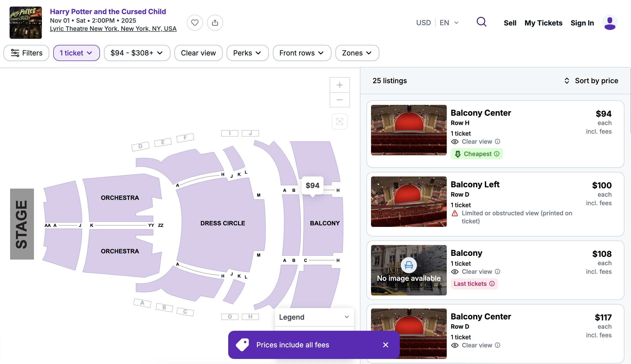
Task: Click the eye icon on the $108 Balcony listing
Action: (x=455, y=272)
